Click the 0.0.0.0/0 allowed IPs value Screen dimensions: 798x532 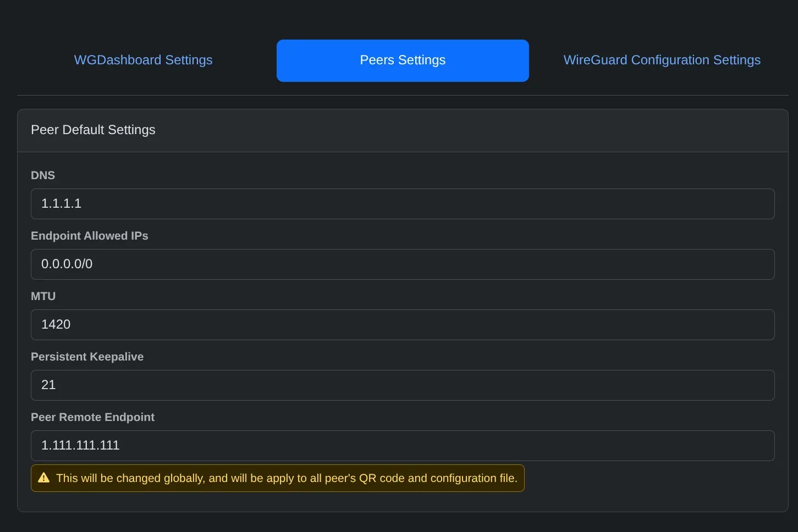tap(67, 264)
